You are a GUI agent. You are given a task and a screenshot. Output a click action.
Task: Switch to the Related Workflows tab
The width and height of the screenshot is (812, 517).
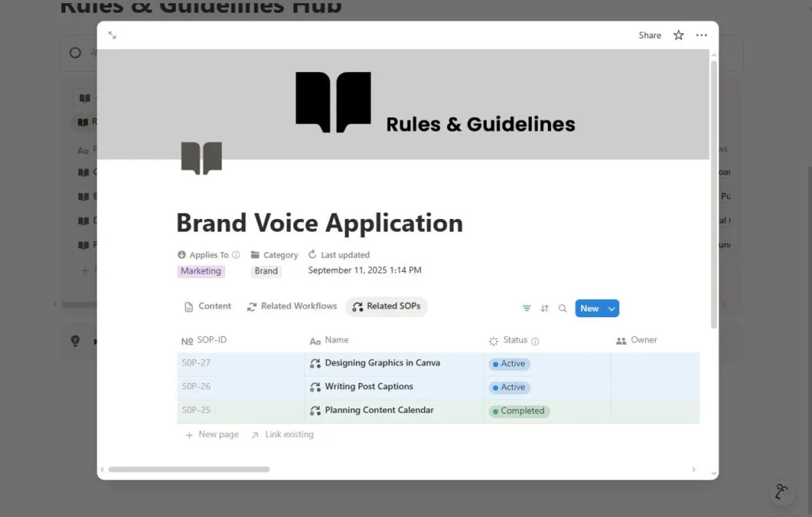point(292,306)
